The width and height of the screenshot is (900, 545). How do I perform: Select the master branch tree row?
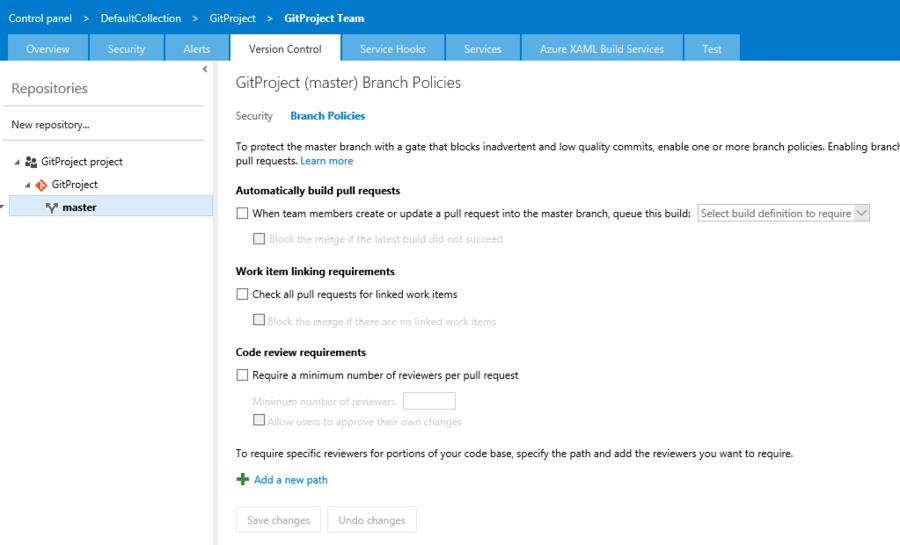click(111, 207)
